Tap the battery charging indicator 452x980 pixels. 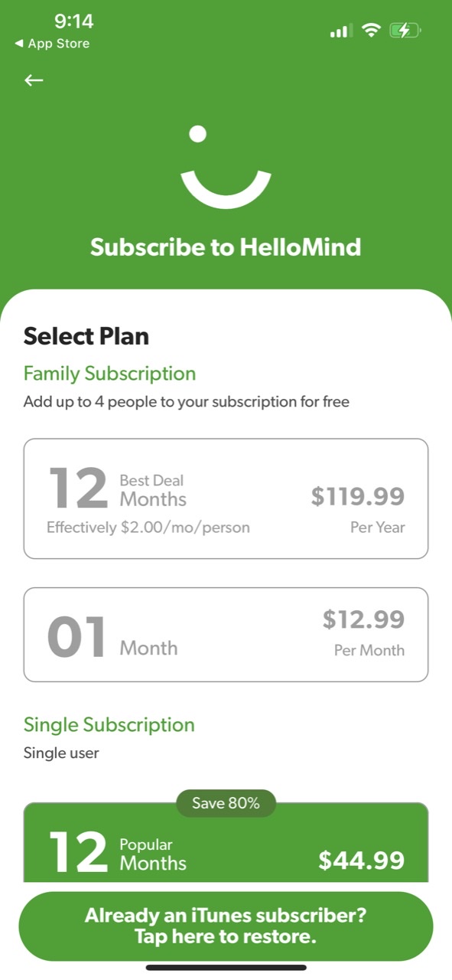(405, 31)
